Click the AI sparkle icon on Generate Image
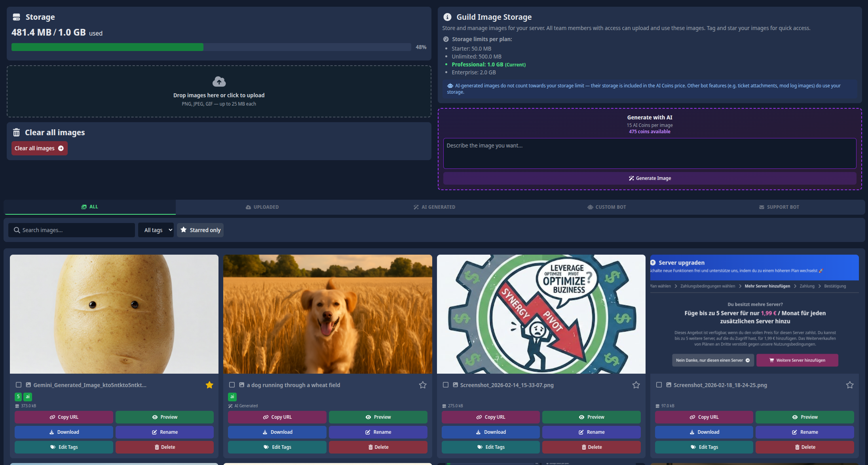 631,178
